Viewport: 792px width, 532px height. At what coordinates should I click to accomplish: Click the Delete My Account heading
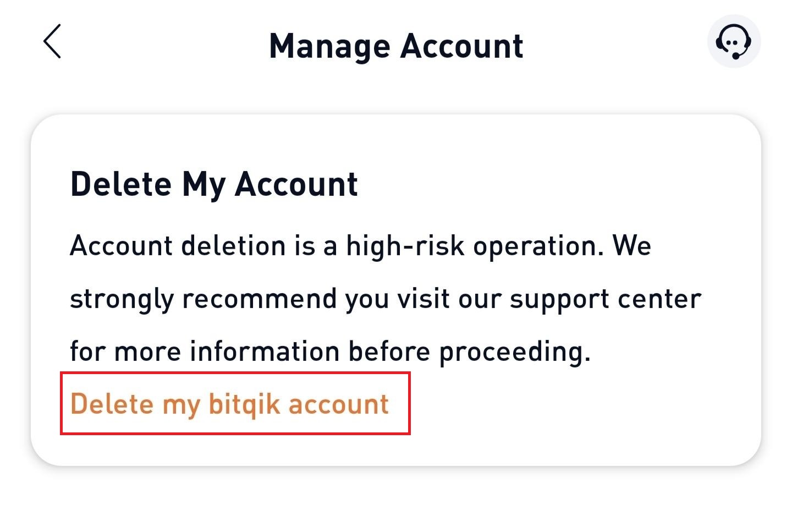214,184
